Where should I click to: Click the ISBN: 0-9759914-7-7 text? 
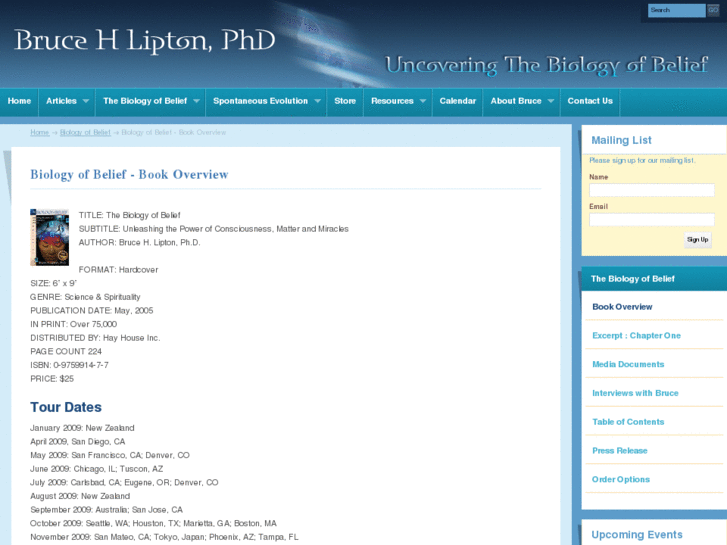[70, 365]
